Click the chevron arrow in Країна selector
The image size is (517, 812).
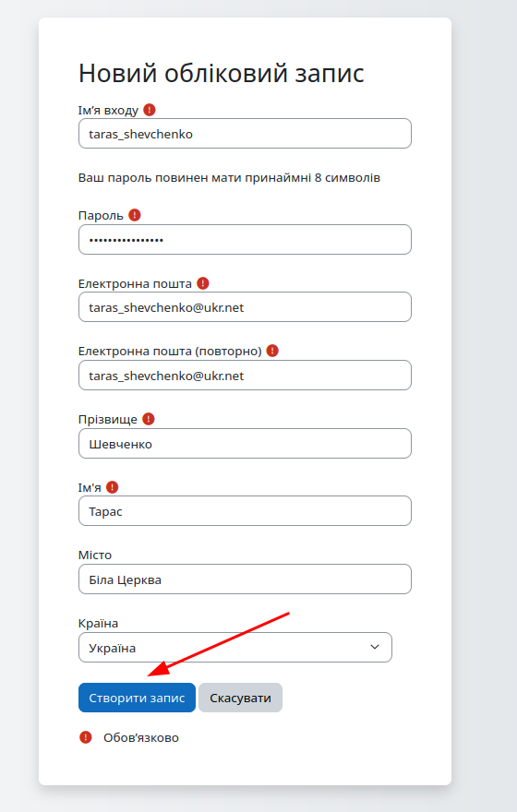click(375, 648)
